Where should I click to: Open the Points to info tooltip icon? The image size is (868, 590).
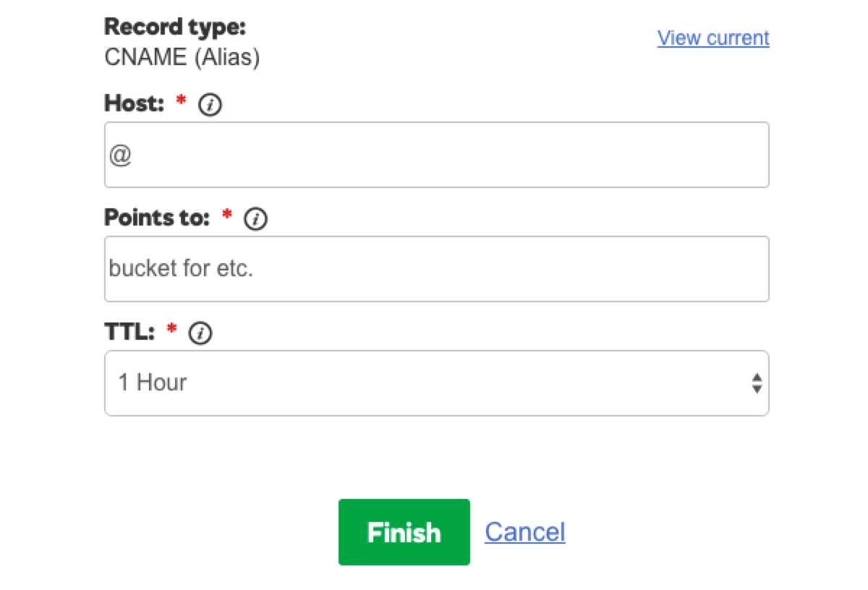click(x=256, y=219)
